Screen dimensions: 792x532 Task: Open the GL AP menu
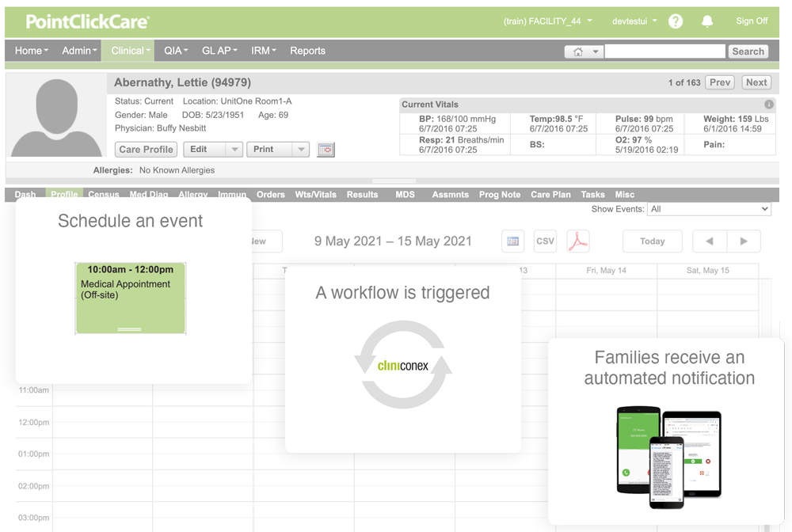[219, 51]
